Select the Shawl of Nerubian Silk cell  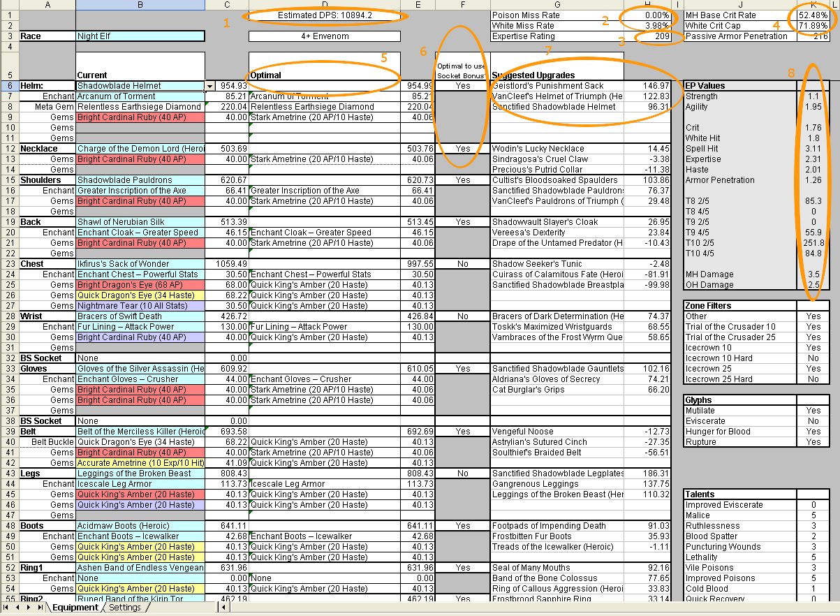pos(140,222)
